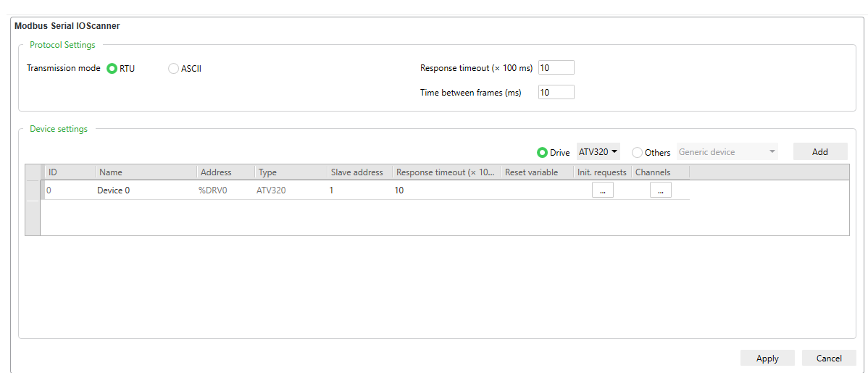
Task: Click the Type column header
Action: click(x=291, y=172)
